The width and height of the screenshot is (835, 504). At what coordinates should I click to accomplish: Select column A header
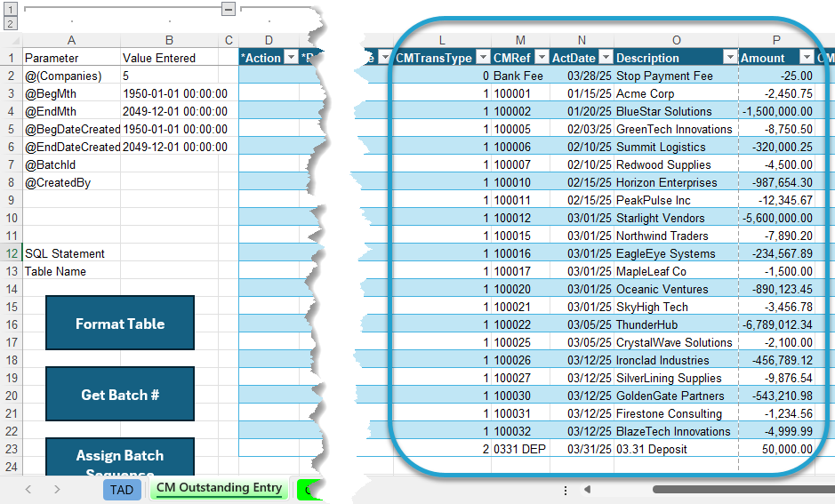coord(71,41)
